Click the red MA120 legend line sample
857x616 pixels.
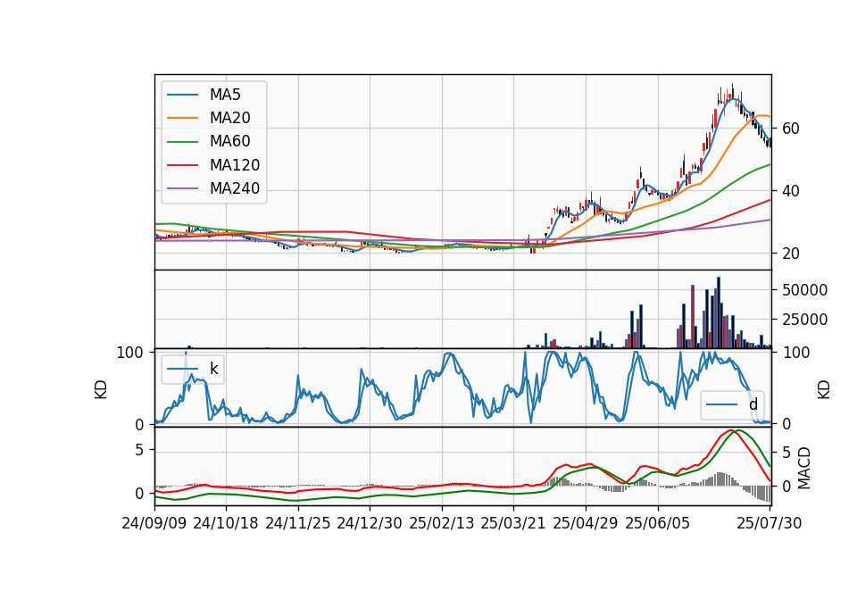(x=182, y=165)
